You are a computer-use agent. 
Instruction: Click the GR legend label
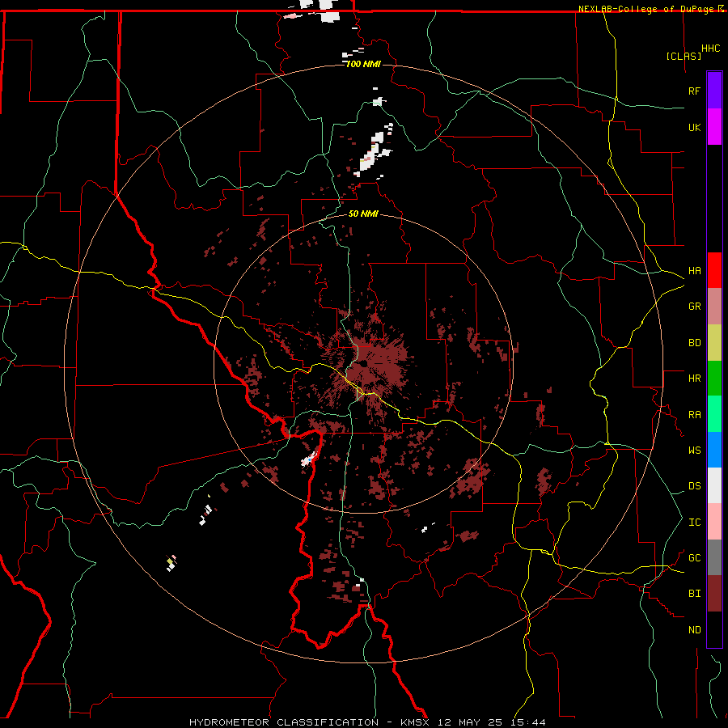(694, 307)
